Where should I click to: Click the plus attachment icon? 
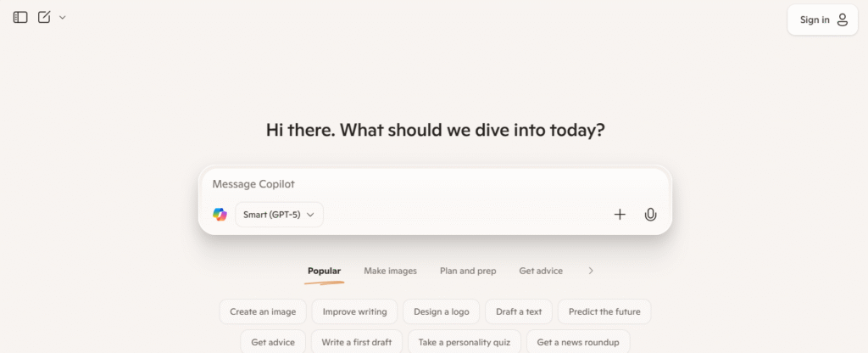(x=620, y=215)
